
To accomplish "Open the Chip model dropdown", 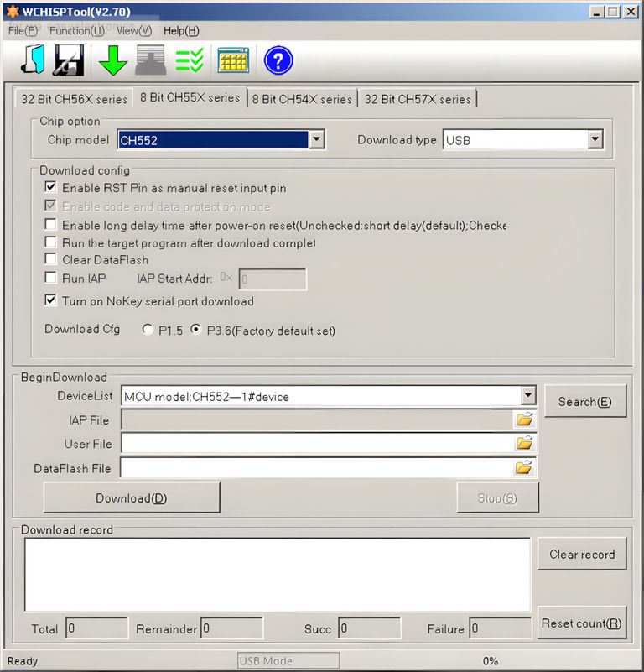I will [x=316, y=139].
